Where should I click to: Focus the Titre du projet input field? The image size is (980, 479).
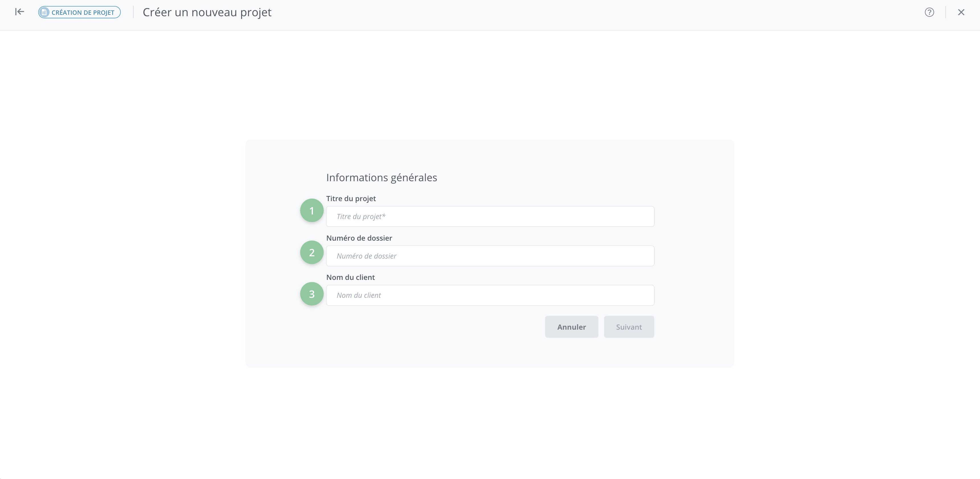point(490,216)
